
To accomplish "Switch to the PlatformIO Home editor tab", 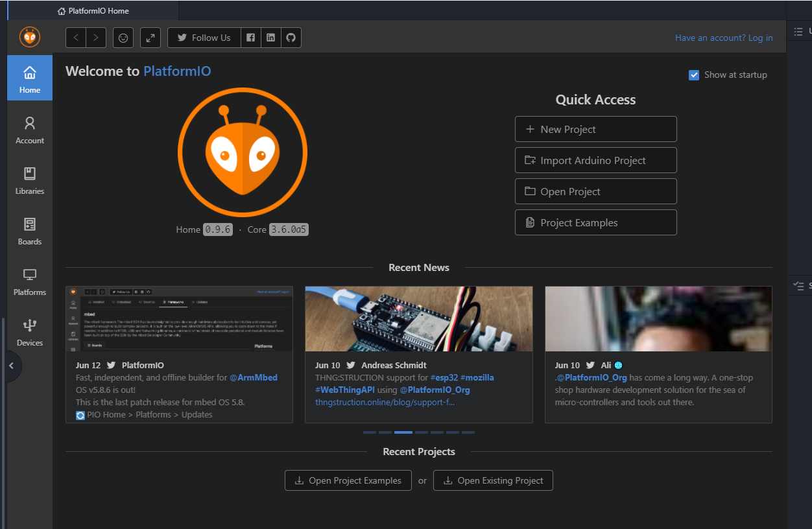I will pos(93,11).
